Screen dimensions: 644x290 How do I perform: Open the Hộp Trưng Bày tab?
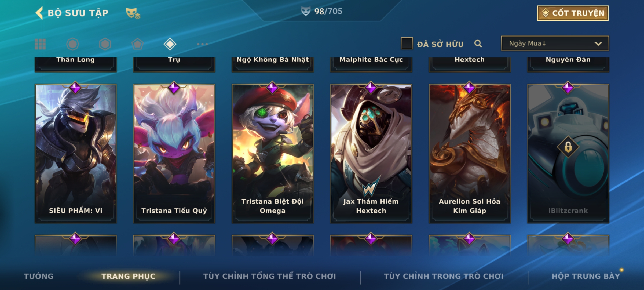tap(586, 276)
